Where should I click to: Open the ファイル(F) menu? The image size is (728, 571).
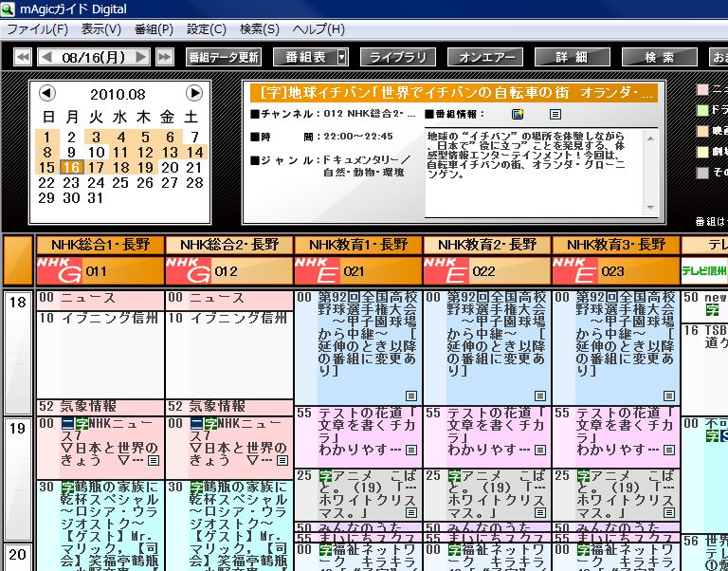(x=38, y=29)
